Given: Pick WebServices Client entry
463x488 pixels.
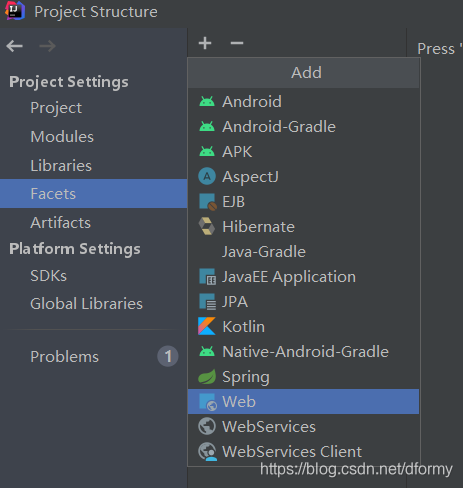Looking at the screenshot, I should click(303, 451).
